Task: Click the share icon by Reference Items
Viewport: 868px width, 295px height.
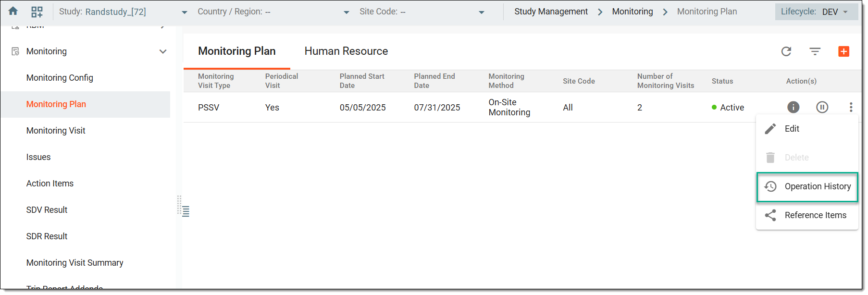Action: tap(770, 215)
